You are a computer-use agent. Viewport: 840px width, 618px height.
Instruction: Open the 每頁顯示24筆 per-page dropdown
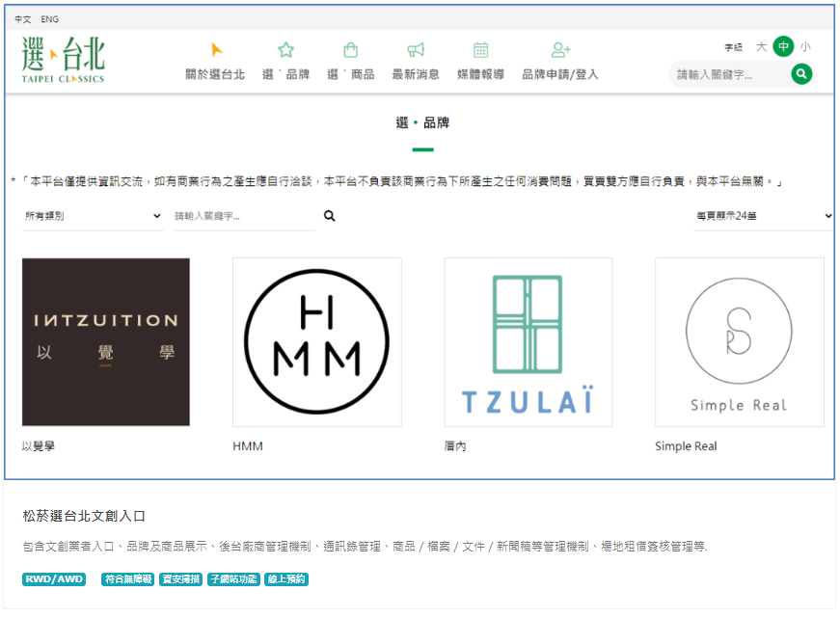[x=764, y=216]
